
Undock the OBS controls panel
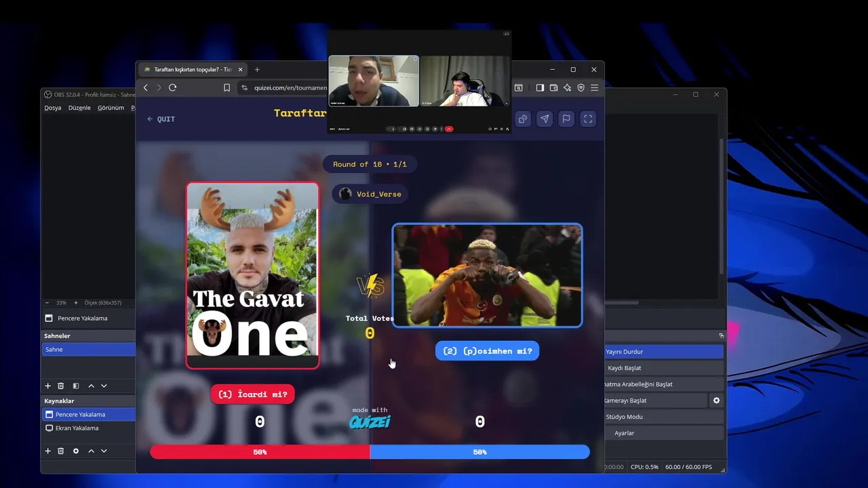(x=722, y=335)
